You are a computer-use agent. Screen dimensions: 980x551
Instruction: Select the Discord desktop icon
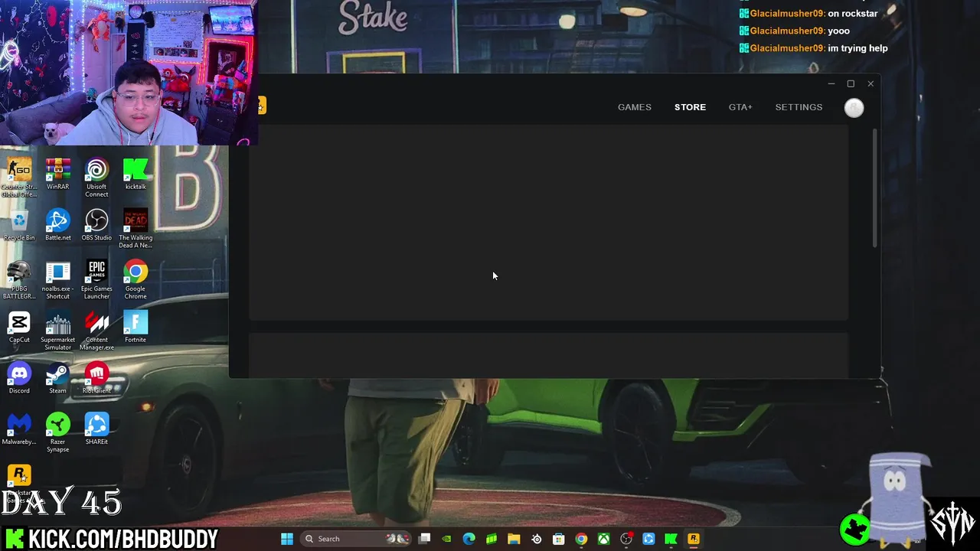[19, 378]
